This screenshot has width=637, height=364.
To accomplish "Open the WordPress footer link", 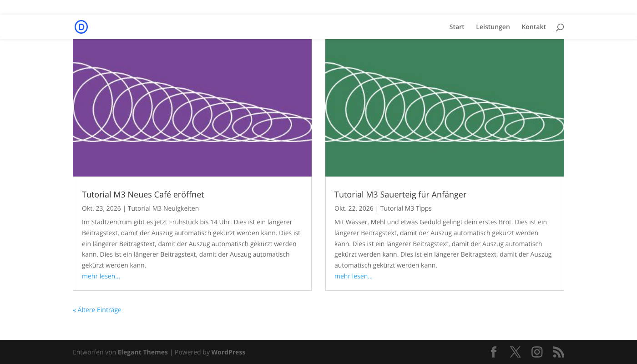I will tap(228, 352).
